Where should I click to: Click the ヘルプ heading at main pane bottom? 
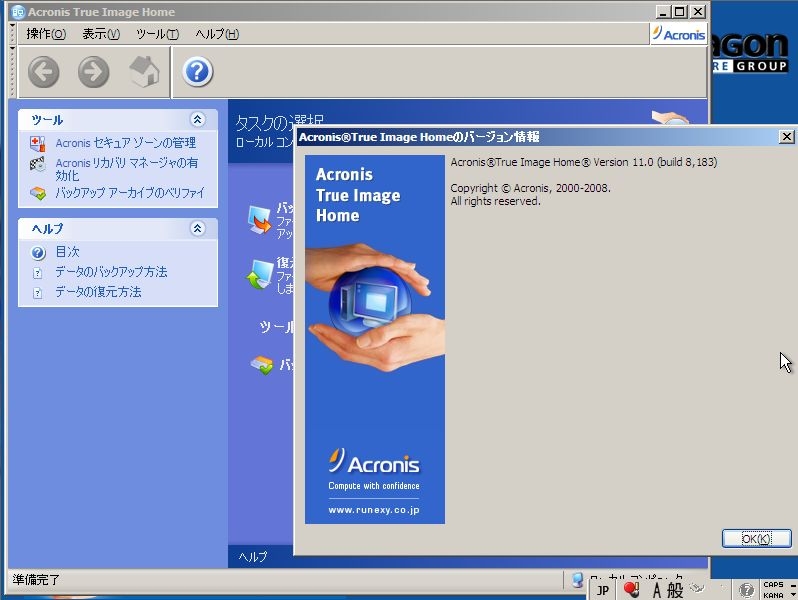(252, 557)
